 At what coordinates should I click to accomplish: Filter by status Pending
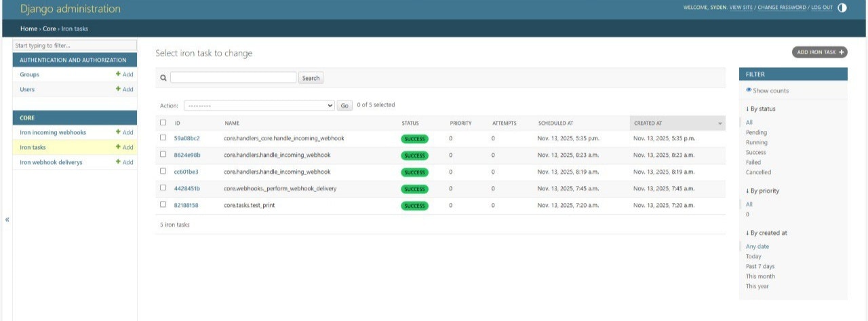[x=757, y=132]
